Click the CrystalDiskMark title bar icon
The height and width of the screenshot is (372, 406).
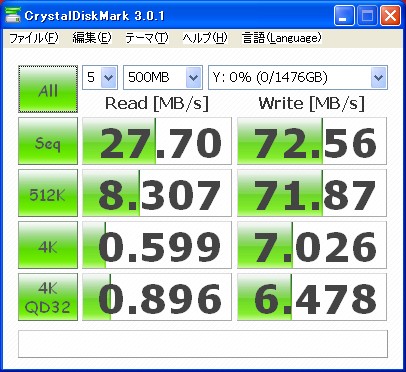tap(13, 15)
